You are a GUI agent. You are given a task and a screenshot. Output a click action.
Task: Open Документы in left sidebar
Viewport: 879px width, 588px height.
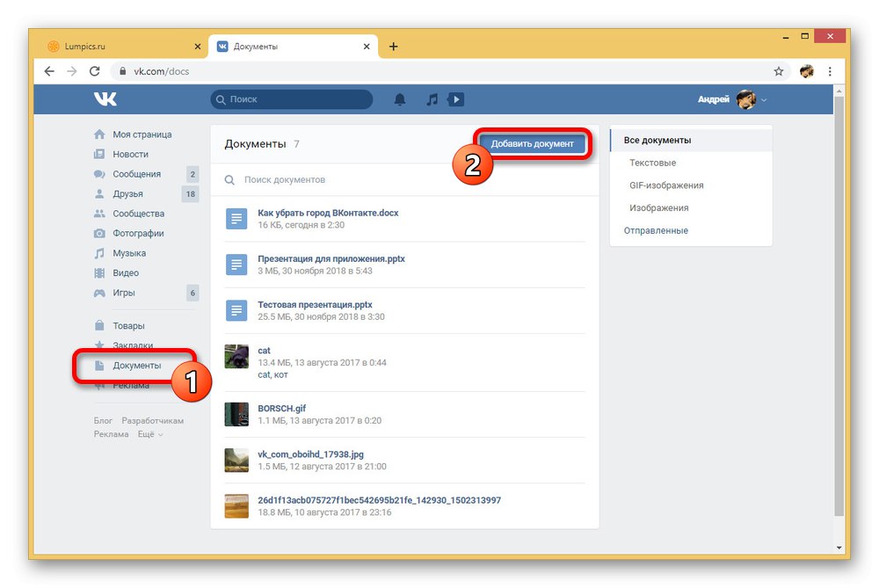pyautogui.click(x=137, y=366)
